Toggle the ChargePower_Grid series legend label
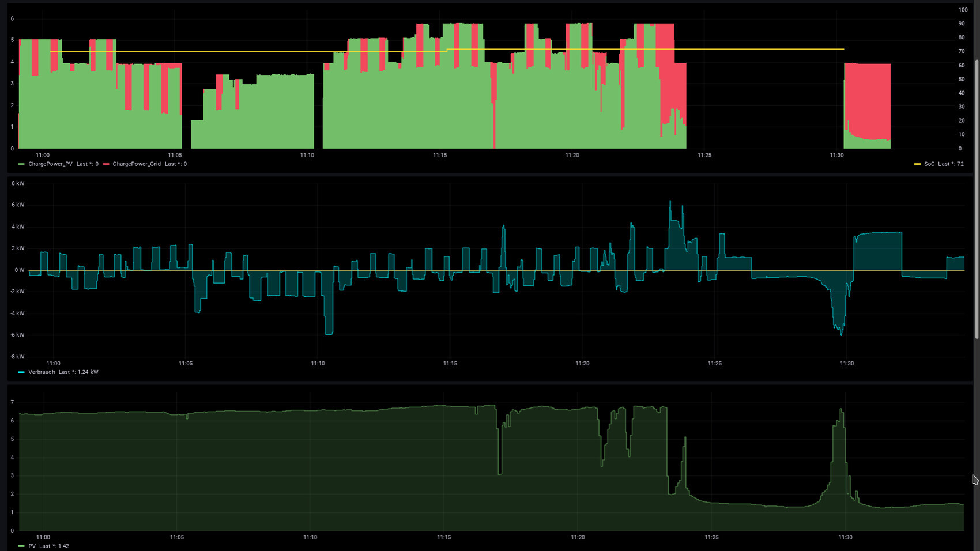The image size is (980, 551). pyautogui.click(x=137, y=164)
